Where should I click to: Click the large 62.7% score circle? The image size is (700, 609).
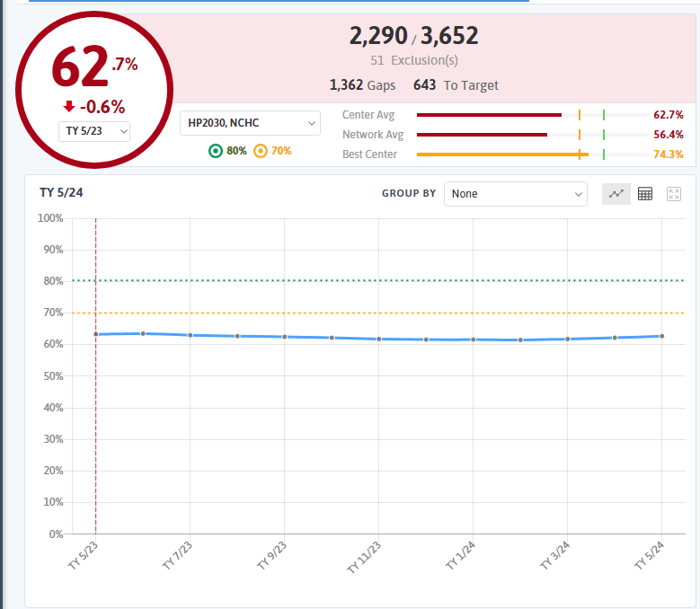click(94, 89)
